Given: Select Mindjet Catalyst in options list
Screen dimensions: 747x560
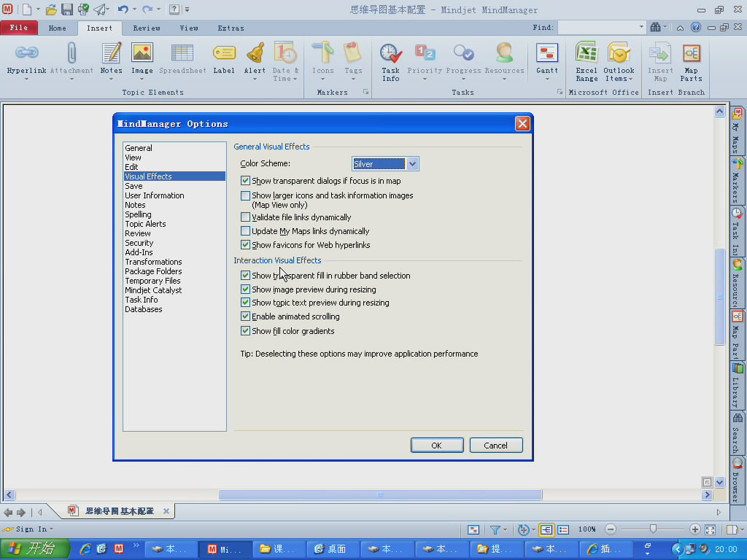Looking at the screenshot, I should [153, 290].
